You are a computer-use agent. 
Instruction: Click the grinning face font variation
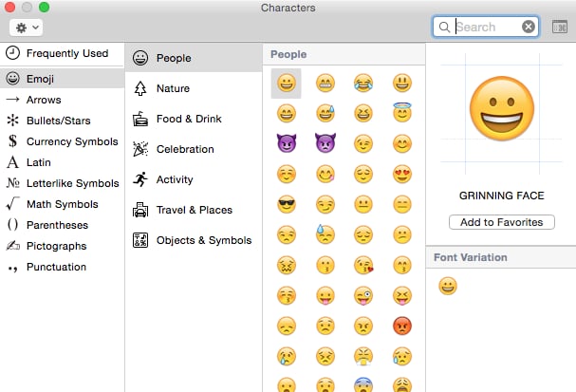point(448,287)
